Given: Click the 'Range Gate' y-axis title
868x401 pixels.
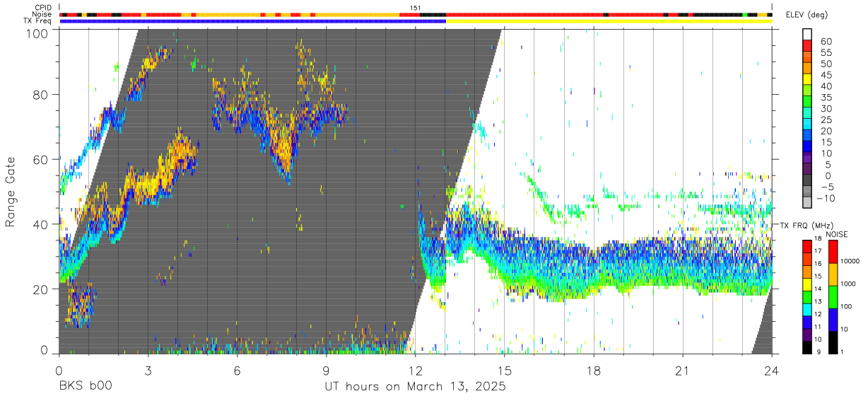Looking at the screenshot, I should click(11, 192).
